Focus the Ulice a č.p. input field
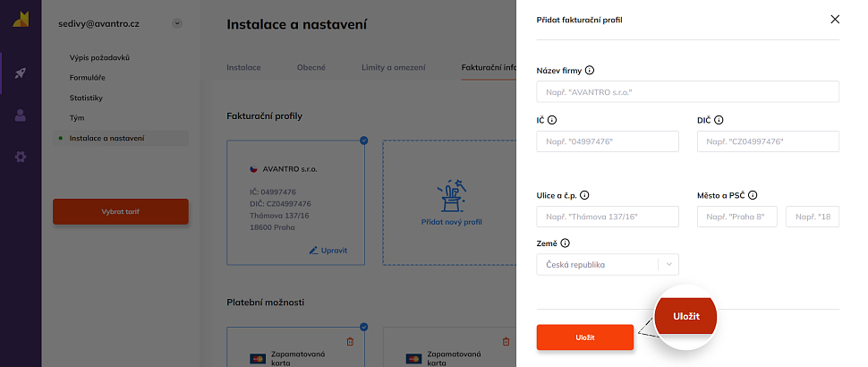 coord(607,217)
